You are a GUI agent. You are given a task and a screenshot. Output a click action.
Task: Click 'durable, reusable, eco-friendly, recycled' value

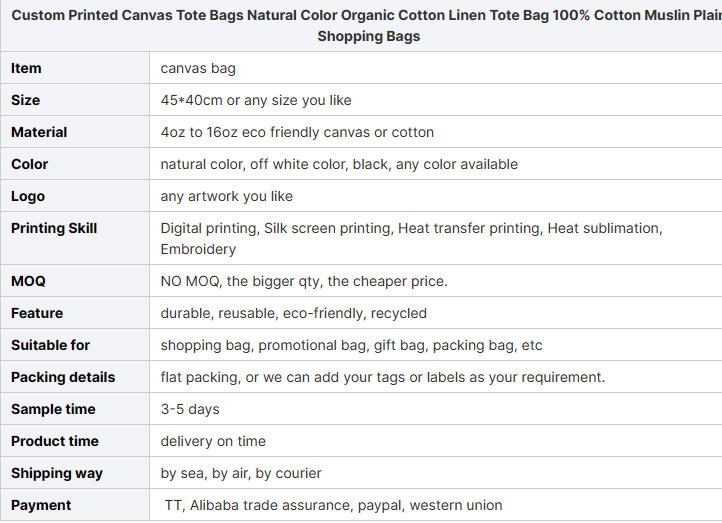[293, 313]
